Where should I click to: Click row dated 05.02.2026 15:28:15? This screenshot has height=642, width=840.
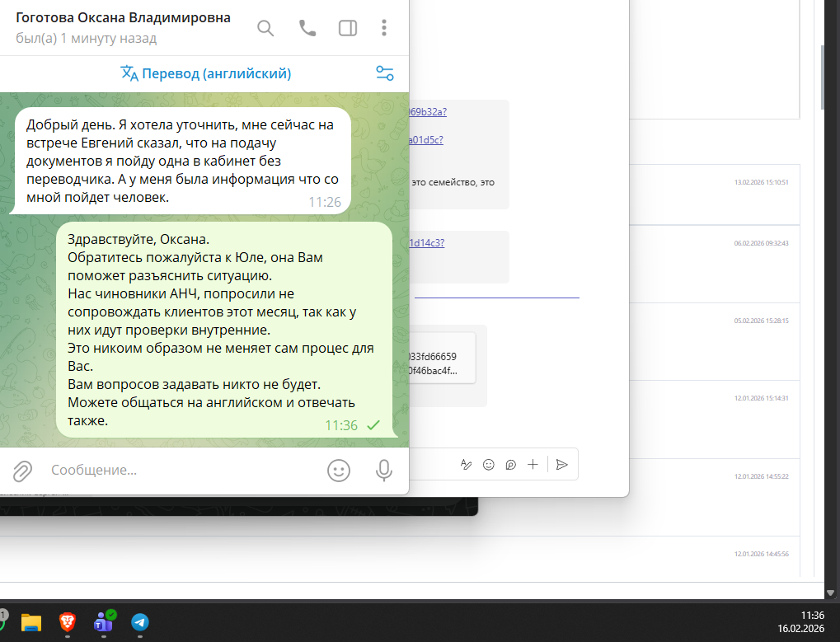[x=714, y=342]
